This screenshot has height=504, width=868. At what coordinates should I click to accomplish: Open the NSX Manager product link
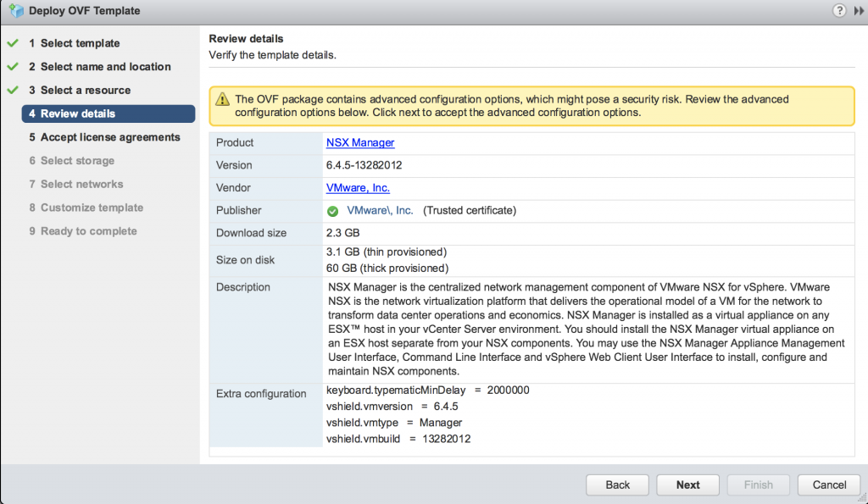(x=360, y=143)
